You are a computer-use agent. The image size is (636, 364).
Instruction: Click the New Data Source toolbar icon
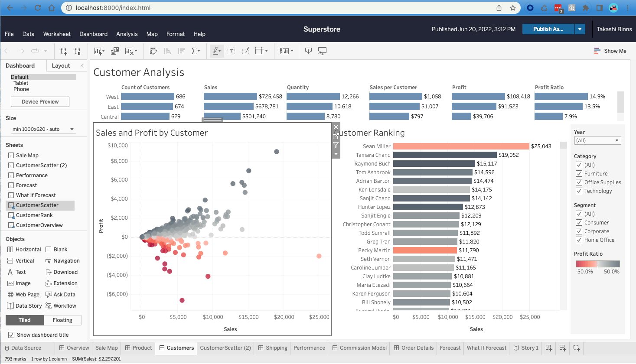pos(64,51)
